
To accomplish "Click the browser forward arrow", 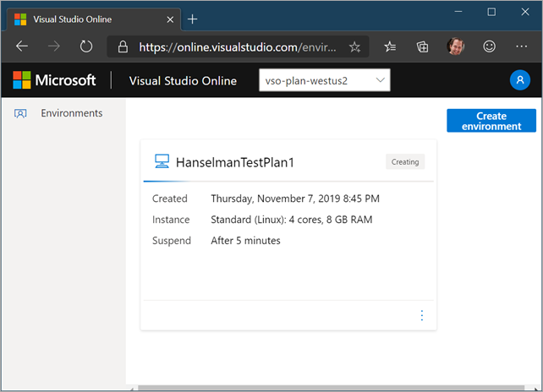I will tap(53, 46).
